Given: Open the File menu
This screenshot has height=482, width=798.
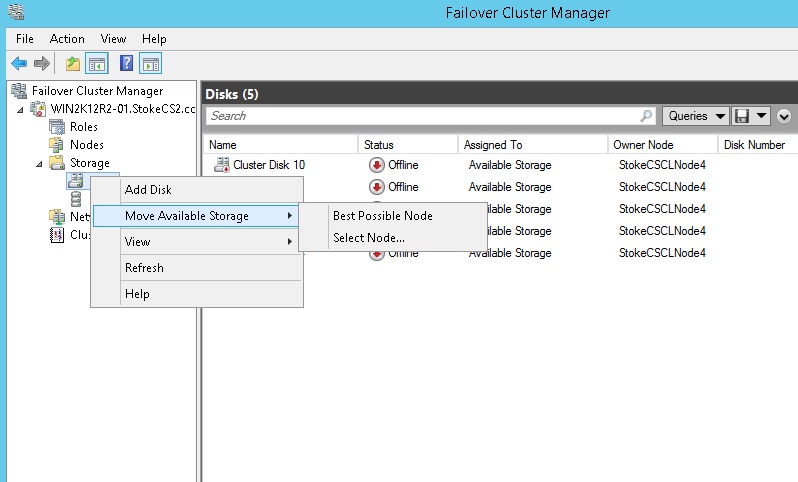Looking at the screenshot, I should [24, 39].
